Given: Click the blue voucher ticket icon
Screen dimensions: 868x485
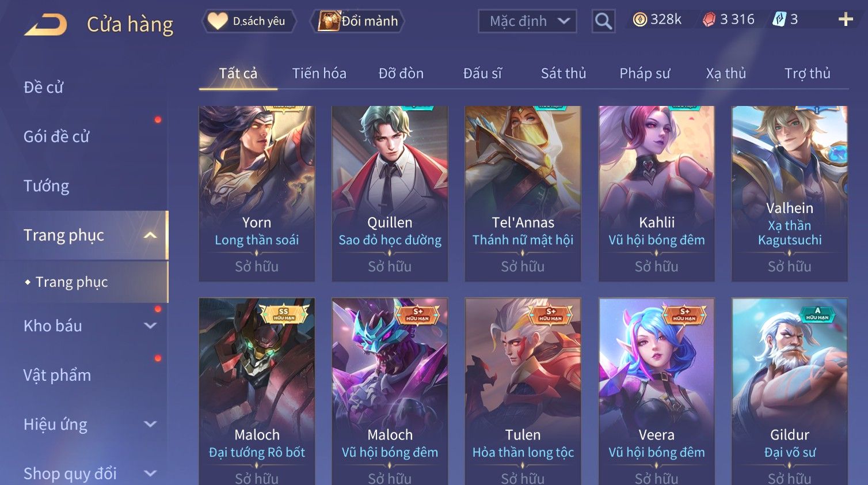Looking at the screenshot, I should [x=779, y=20].
